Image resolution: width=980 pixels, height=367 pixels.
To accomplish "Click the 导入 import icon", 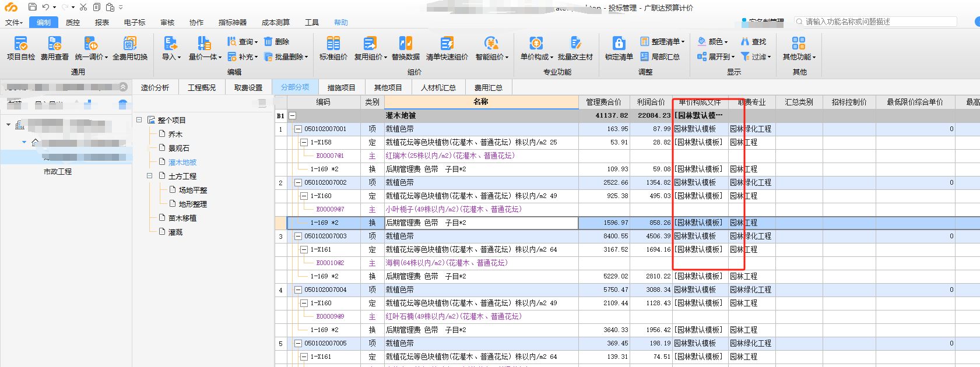I will (x=170, y=44).
